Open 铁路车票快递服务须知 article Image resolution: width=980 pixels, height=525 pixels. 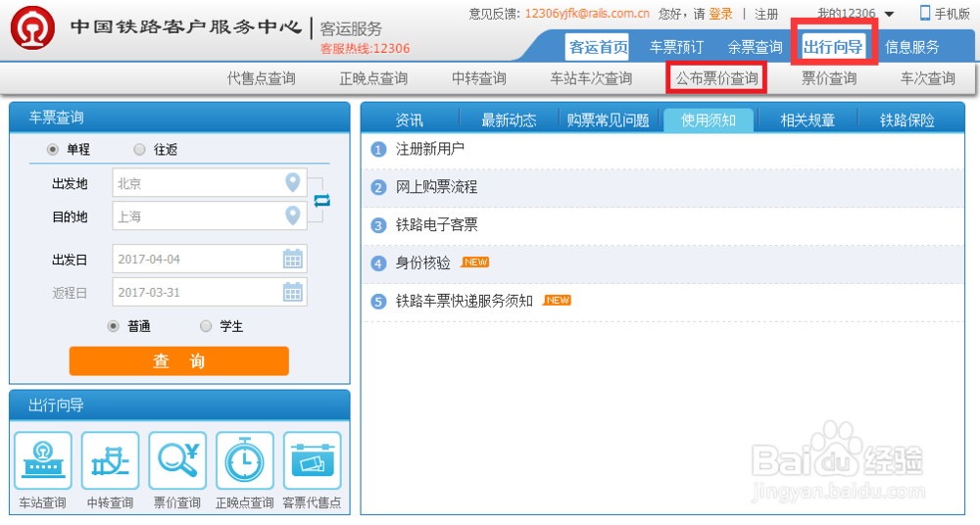coord(464,302)
